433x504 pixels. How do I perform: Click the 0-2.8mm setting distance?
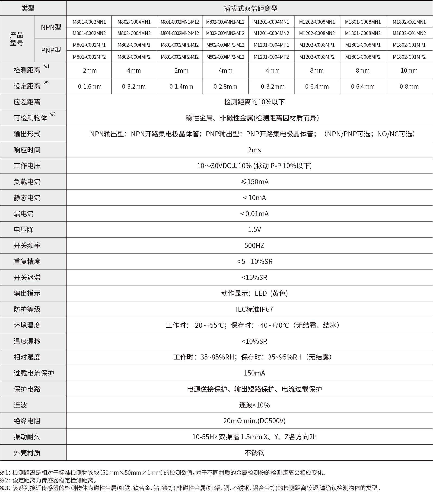pyautogui.click(x=225, y=86)
